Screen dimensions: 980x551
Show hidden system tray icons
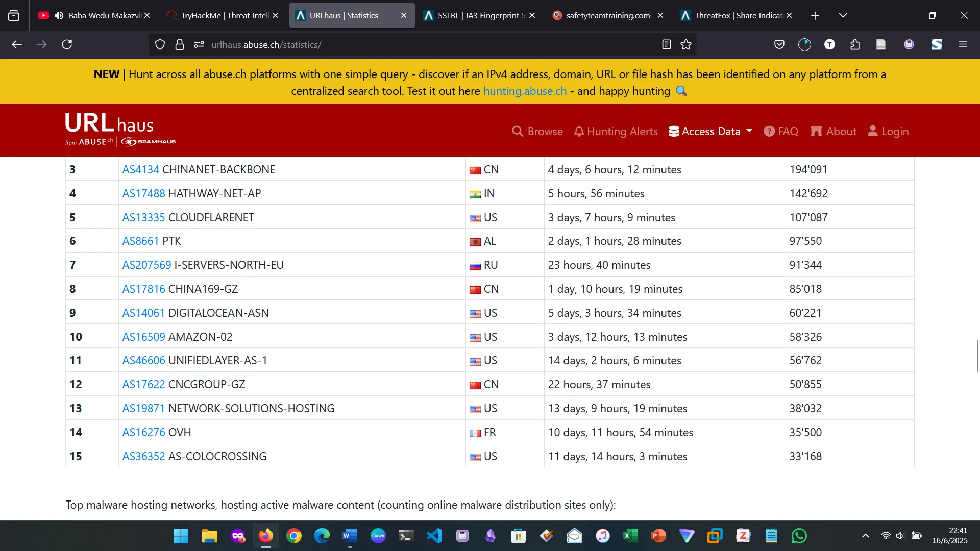click(865, 536)
